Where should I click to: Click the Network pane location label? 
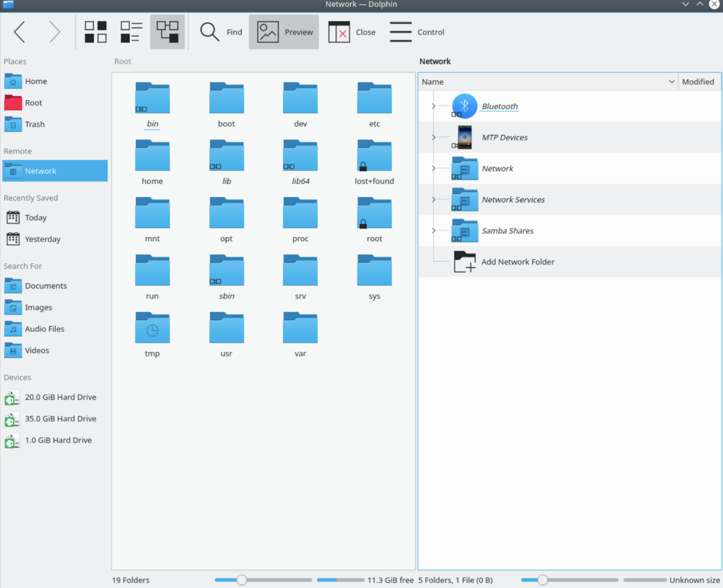[435, 62]
